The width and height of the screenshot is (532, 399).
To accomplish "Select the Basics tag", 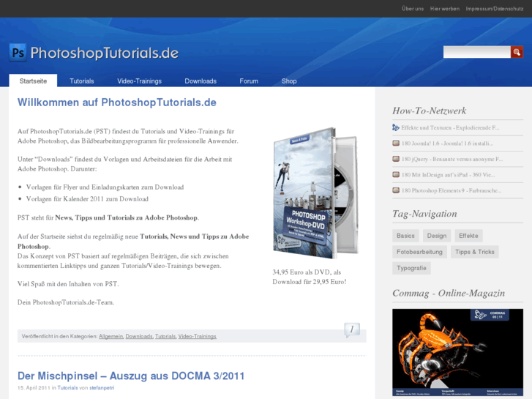I will pos(405,236).
